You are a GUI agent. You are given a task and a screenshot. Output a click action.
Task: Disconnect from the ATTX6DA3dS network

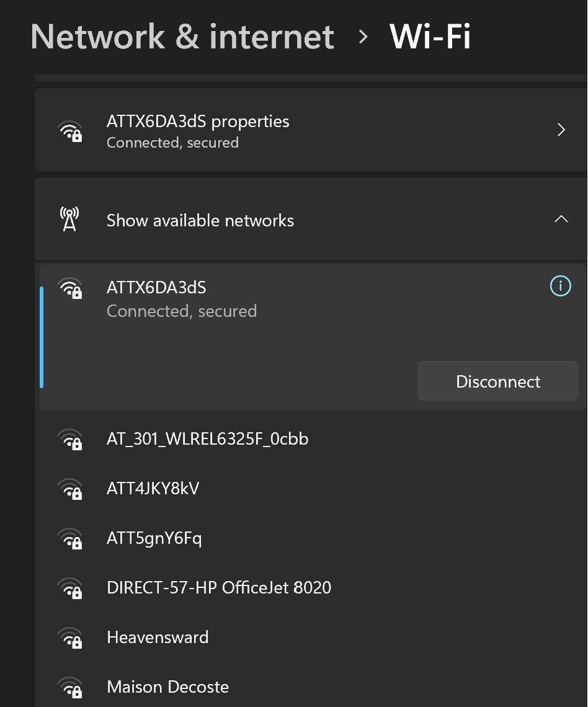point(497,381)
